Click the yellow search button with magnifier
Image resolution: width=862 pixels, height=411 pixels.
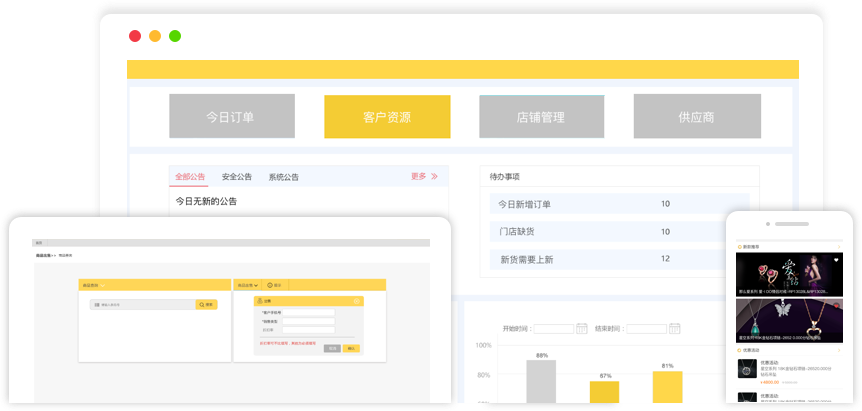click(206, 304)
